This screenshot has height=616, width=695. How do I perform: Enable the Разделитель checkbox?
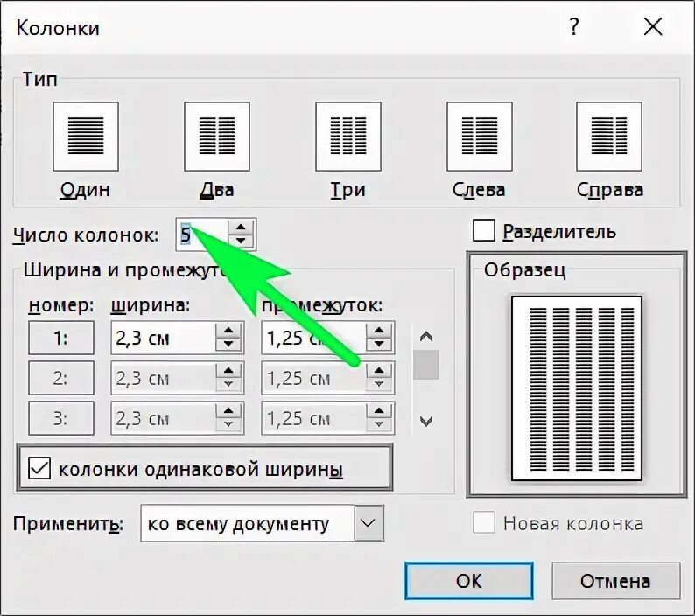[x=483, y=230]
